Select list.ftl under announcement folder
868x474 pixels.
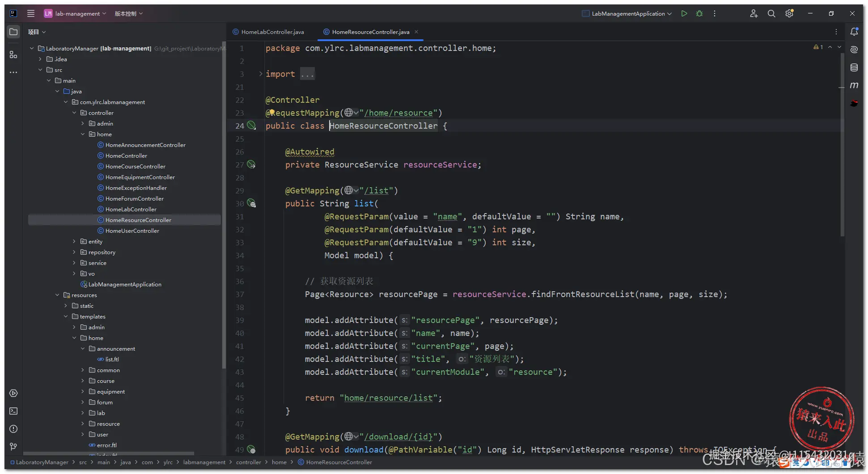coord(112,359)
